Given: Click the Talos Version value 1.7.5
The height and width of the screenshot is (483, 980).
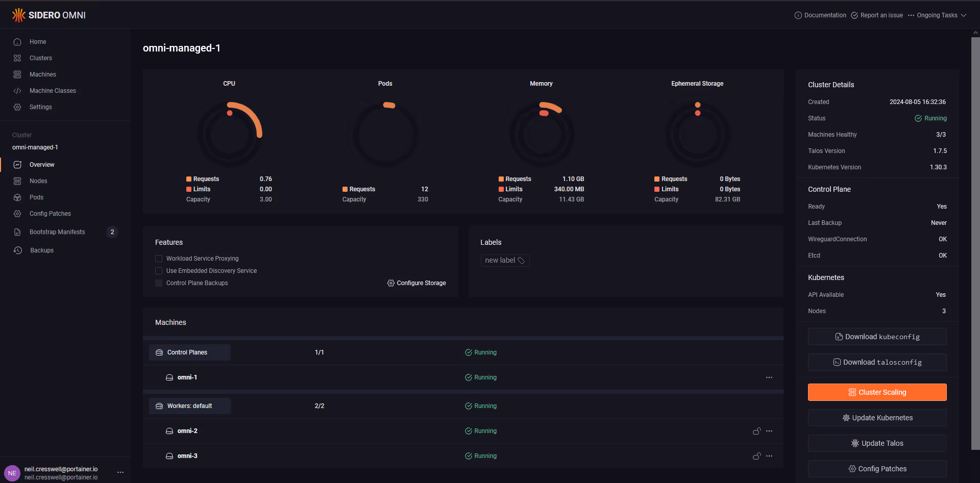Looking at the screenshot, I should [940, 151].
